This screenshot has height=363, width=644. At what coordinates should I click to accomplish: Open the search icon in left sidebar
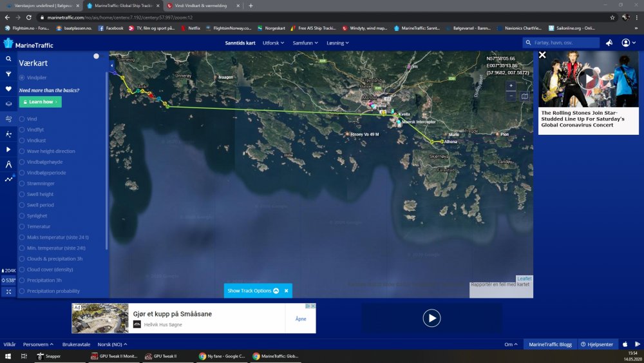point(8,59)
